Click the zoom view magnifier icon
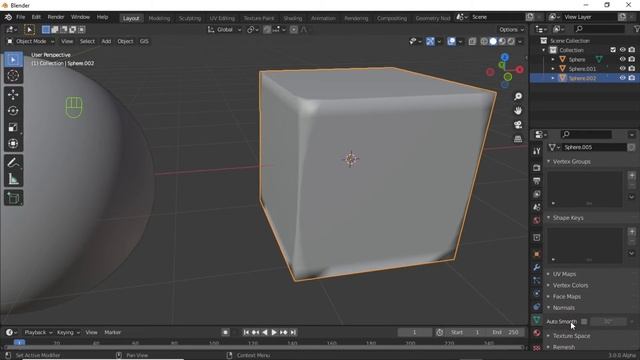The height and width of the screenshot is (360, 640). click(x=518, y=96)
